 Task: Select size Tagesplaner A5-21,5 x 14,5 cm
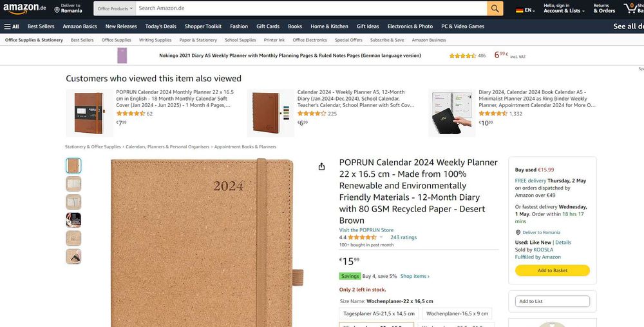pos(379,313)
